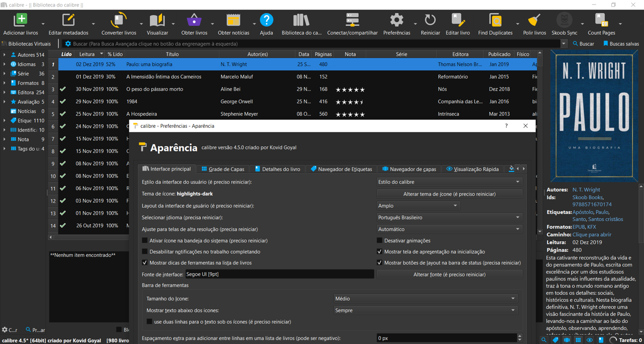Viewport: 644px width, 344px height.
Task: Click the advanced search gear icon beside Buscar field
Action: pyautogui.click(x=68, y=44)
